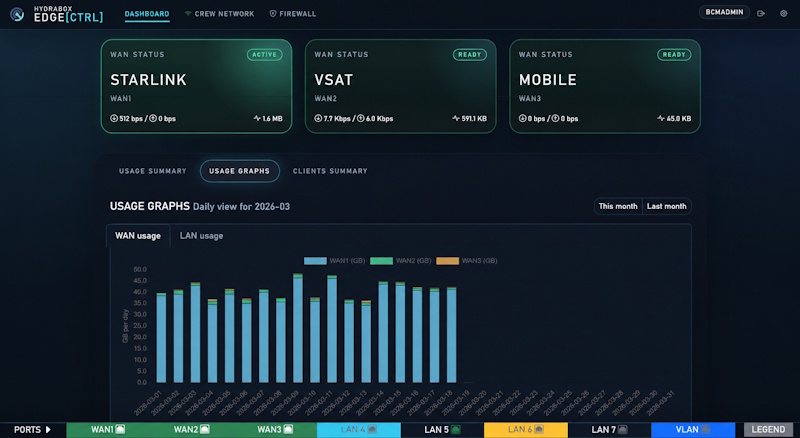Screen dimensions: 800x438
Task: Click the 45.0 KB value on Mobile
Action: pyautogui.click(x=679, y=118)
